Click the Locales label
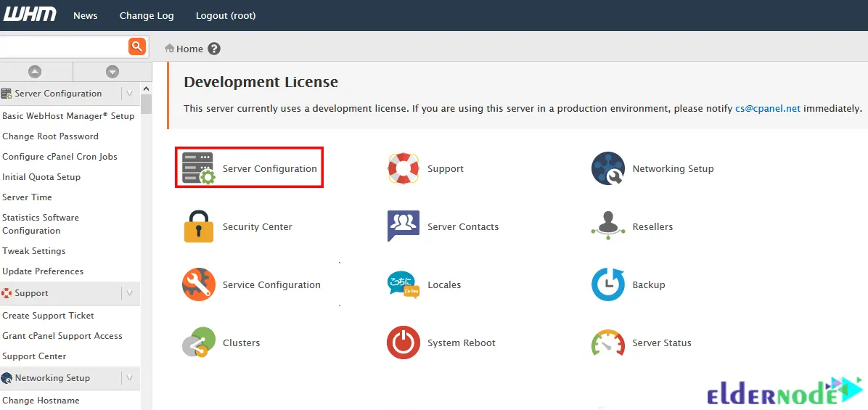This screenshot has width=868, height=410. click(444, 285)
